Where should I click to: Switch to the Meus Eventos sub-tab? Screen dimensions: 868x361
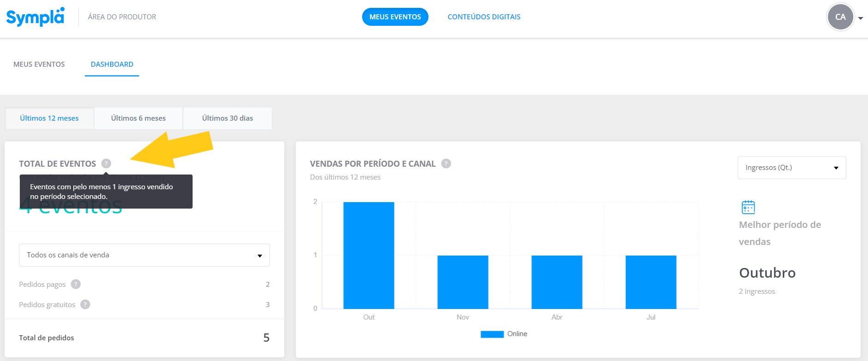(39, 64)
